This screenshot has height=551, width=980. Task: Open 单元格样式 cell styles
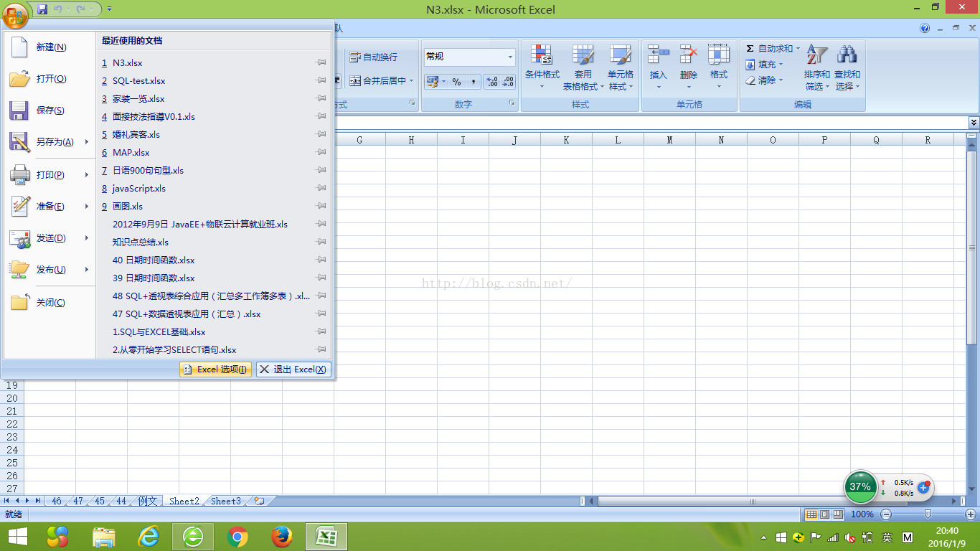tap(621, 68)
